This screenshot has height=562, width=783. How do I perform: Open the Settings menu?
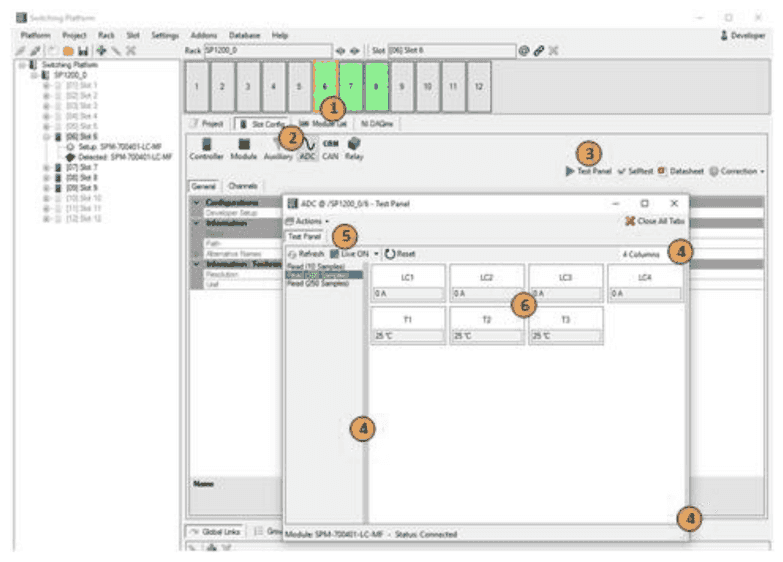(165, 35)
